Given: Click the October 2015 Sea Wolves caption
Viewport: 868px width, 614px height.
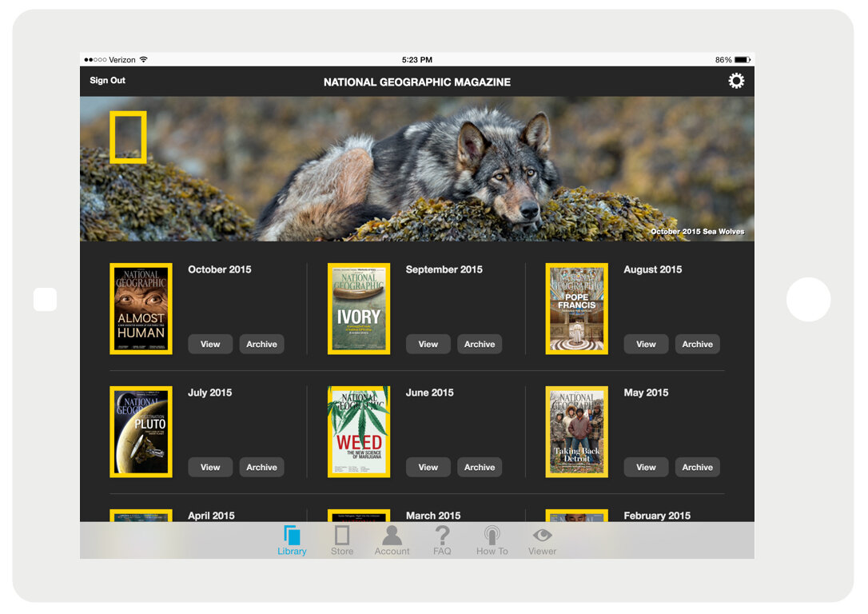Looking at the screenshot, I should (x=698, y=231).
